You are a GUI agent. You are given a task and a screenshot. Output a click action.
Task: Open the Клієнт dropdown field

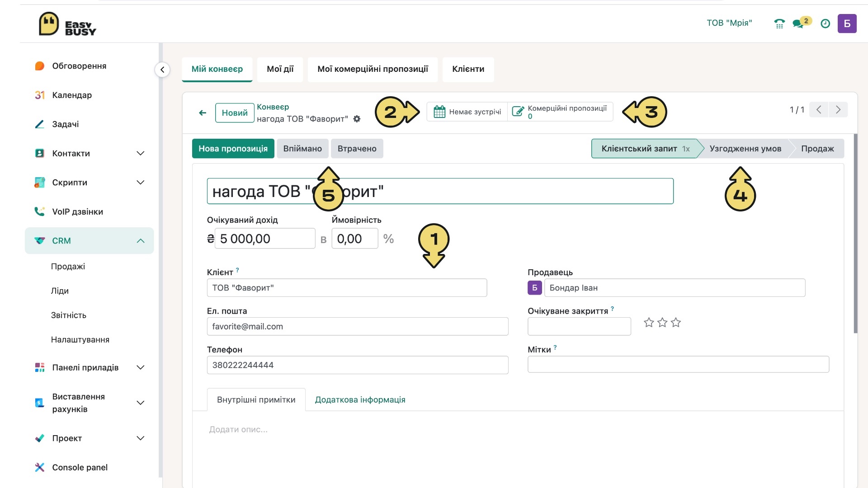point(347,288)
